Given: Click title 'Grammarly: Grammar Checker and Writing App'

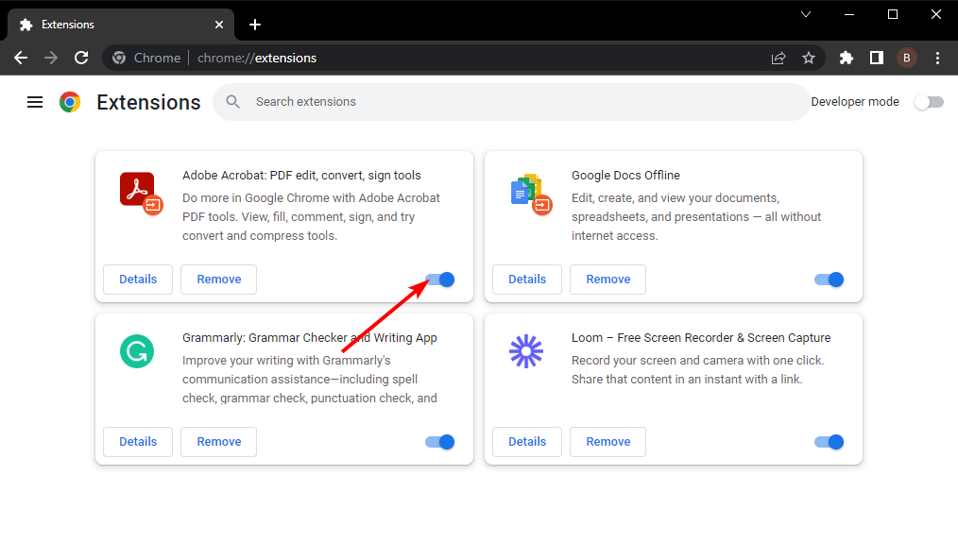Looking at the screenshot, I should [x=309, y=338].
